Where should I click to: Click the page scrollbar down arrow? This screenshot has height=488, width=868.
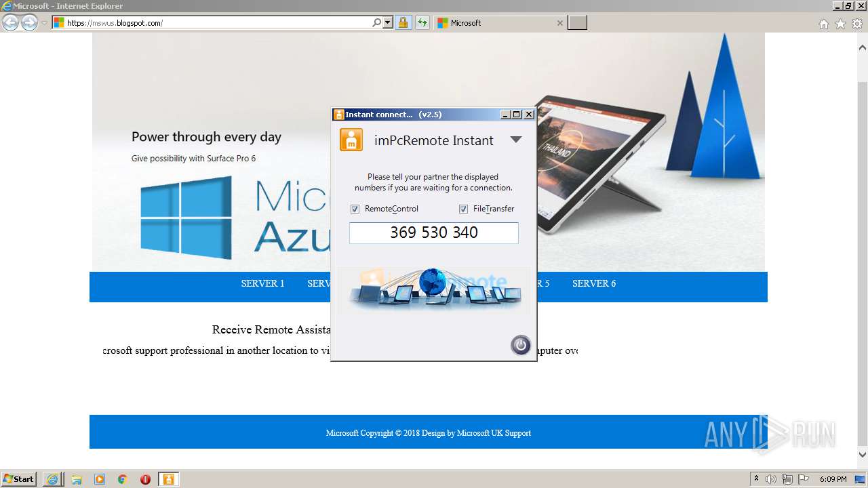863,455
